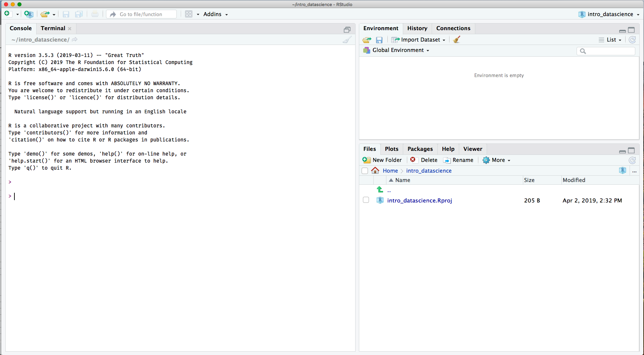Refresh the Environment pane
644x355 pixels.
pyautogui.click(x=632, y=40)
